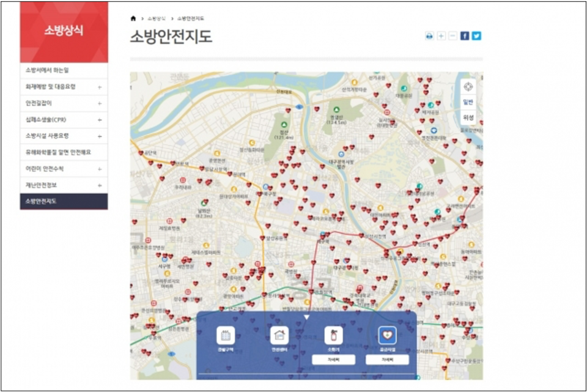Viewport: 587px width, 392px height.
Task: Click the zoom-in plus control
Action: [x=441, y=35]
